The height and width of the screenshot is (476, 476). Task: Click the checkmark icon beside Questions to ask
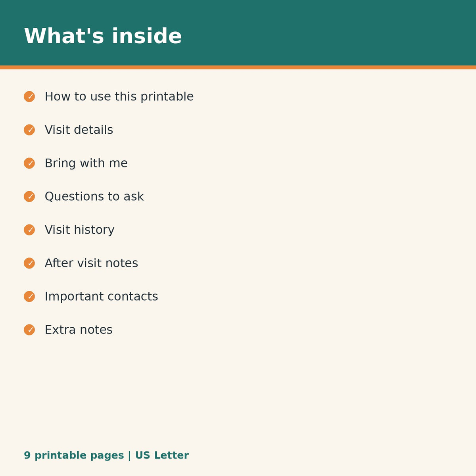tap(29, 197)
